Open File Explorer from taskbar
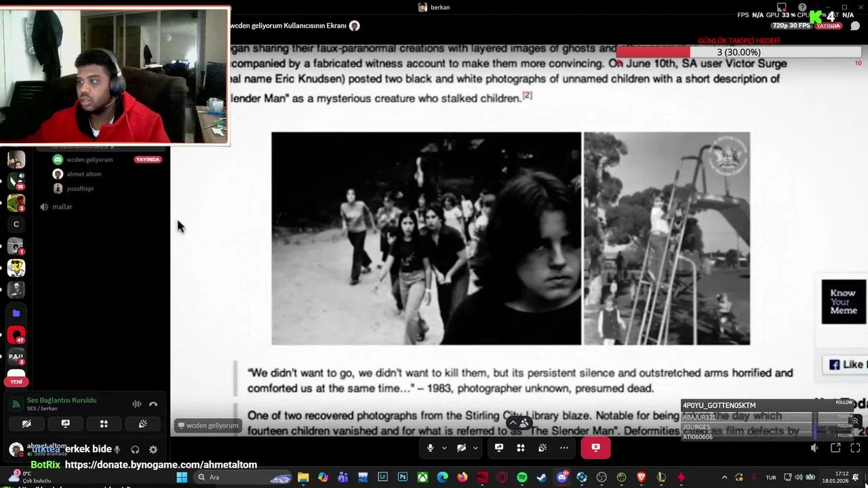This screenshot has height=488, width=868. tap(303, 477)
